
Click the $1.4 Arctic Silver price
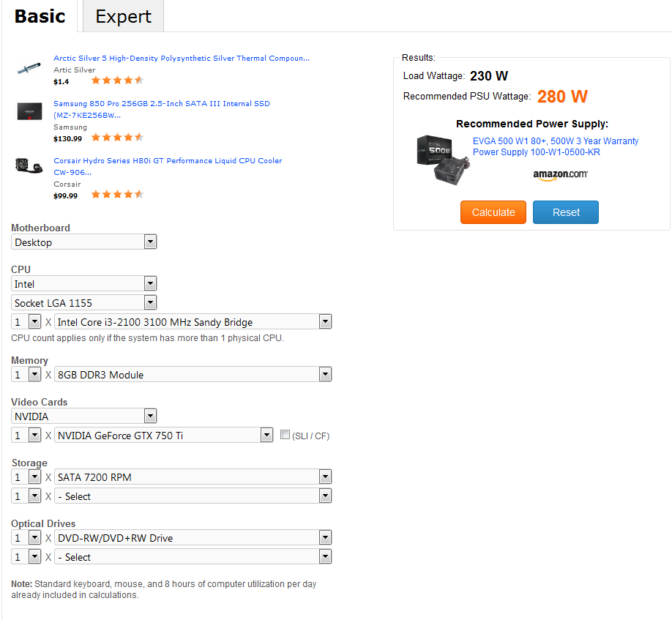(61, 82)
